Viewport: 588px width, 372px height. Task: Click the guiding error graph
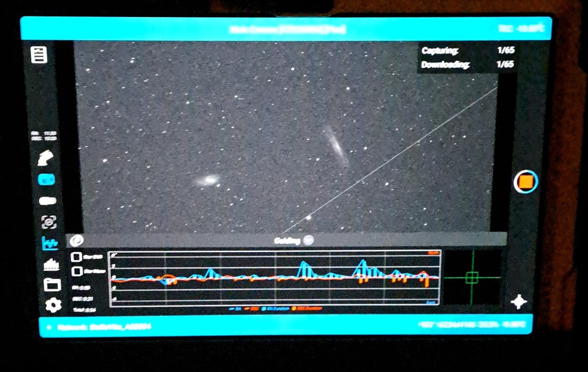coord(275,278)
